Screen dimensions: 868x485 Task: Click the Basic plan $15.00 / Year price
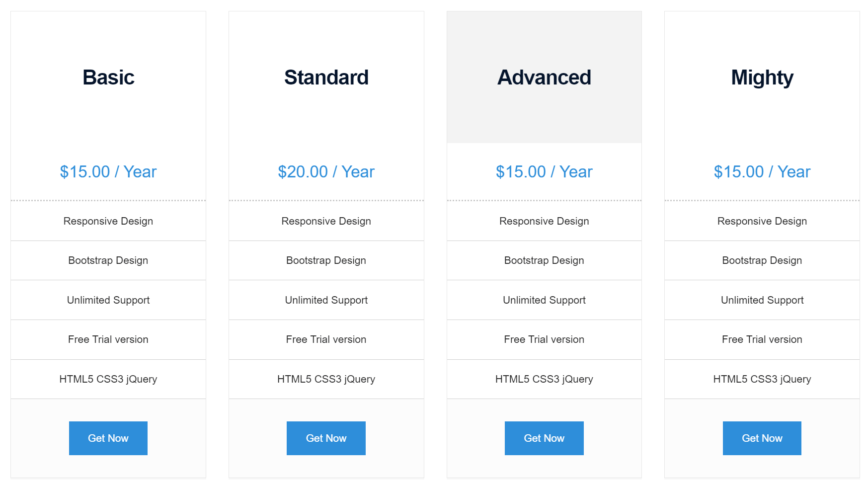[x=108, y=172]
